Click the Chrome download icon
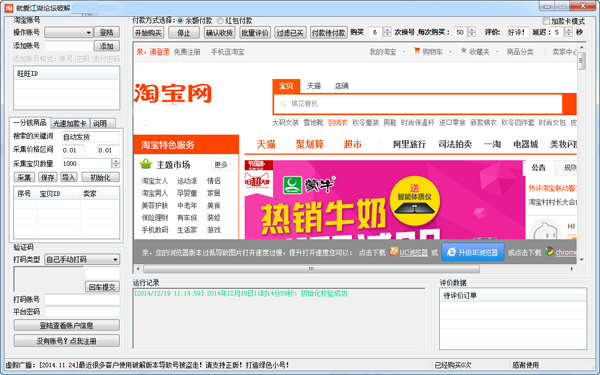This screenshot has width=600, height=375. (549, 251)
